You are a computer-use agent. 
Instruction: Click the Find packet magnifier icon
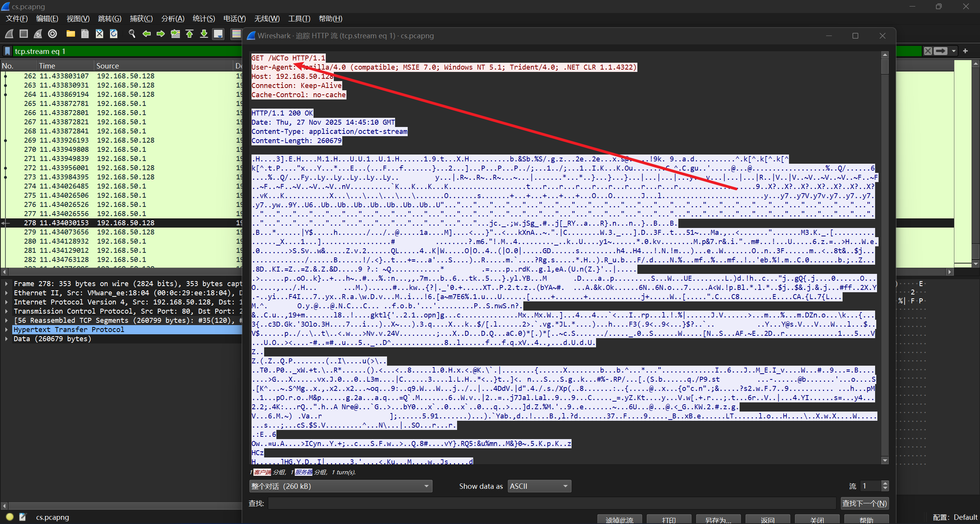coord(132,34)
